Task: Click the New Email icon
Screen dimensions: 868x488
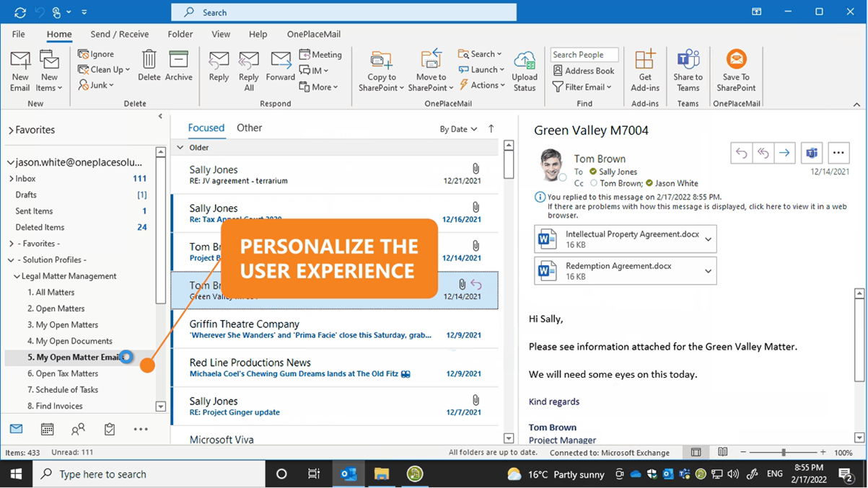Action: (20, 71)
